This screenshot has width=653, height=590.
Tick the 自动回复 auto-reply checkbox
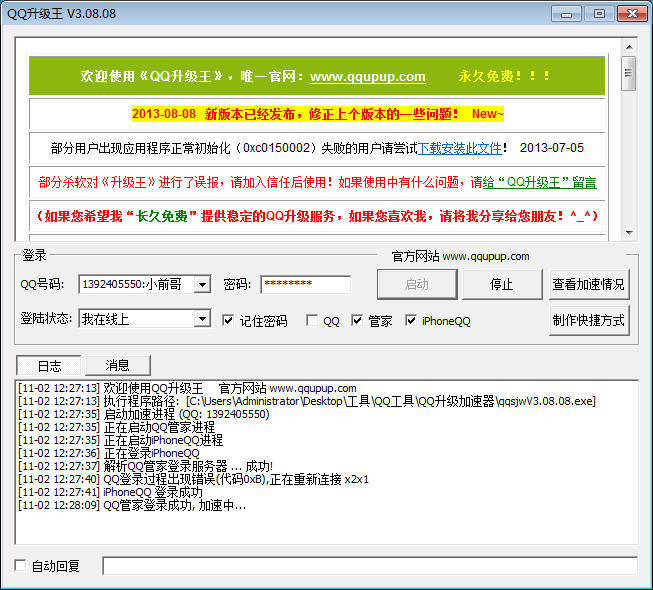(x=21, y=566)
